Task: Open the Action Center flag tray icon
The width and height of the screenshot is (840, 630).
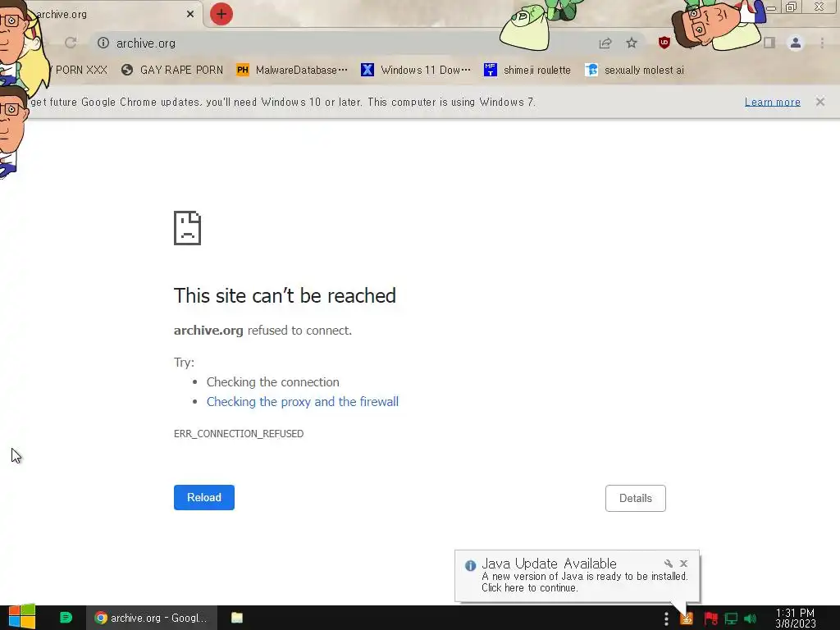Action: pyautogui.click(x=711, y=619)
